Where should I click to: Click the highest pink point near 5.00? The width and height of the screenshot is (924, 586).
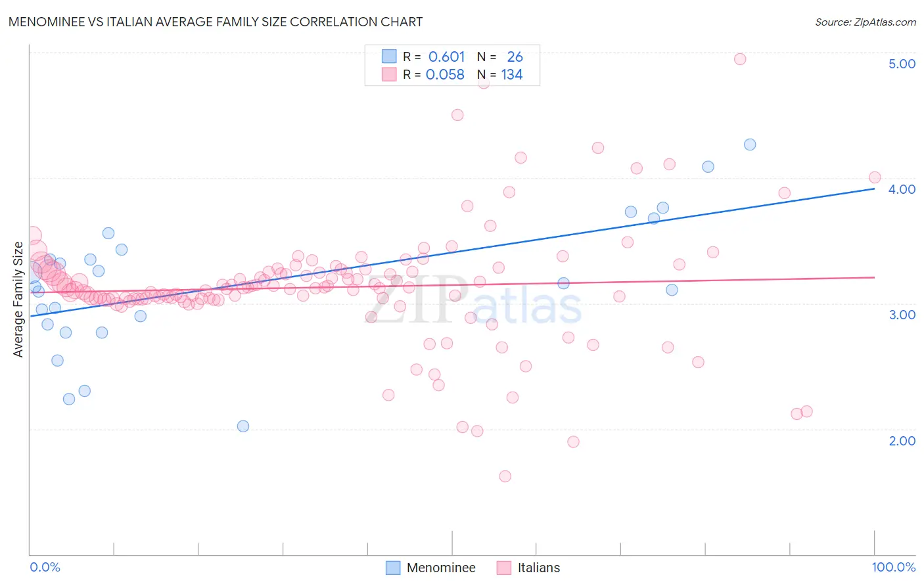(x=740, y=59)
